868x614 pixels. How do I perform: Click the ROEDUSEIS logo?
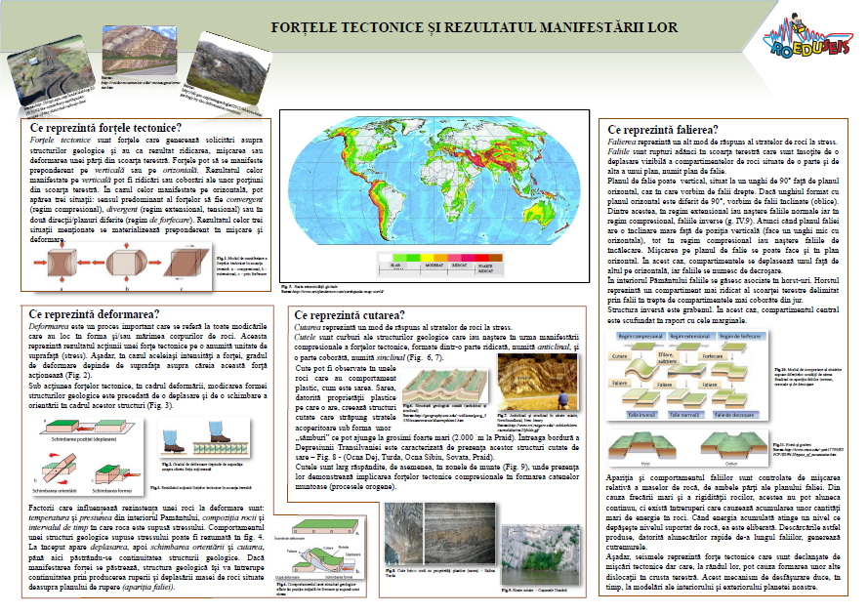(x=807, y=37)
